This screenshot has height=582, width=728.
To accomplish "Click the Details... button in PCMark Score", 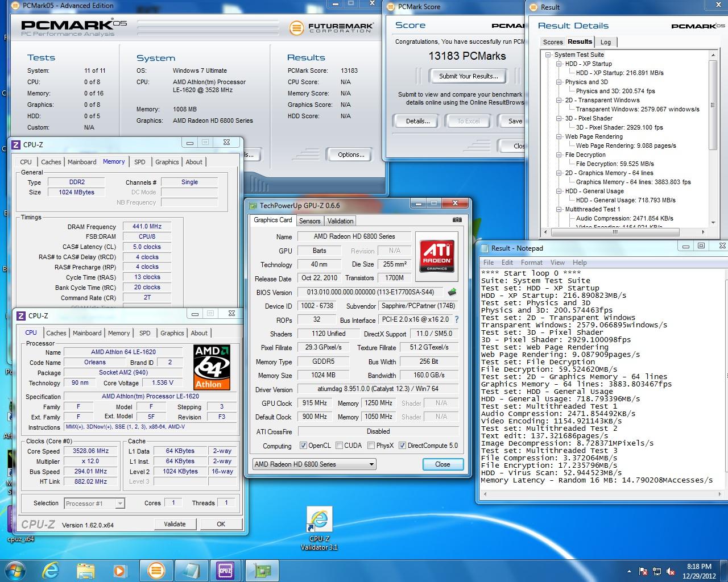I will tap(417, 121).
